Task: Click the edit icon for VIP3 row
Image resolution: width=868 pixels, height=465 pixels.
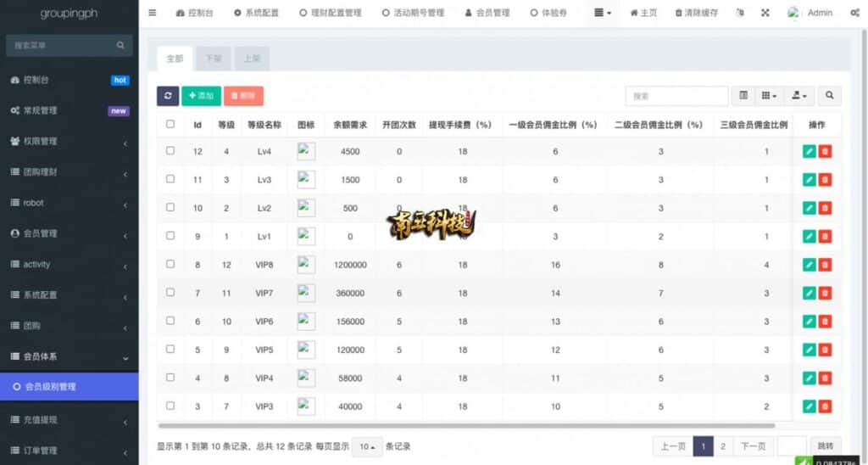Action: tap(809, 406)
